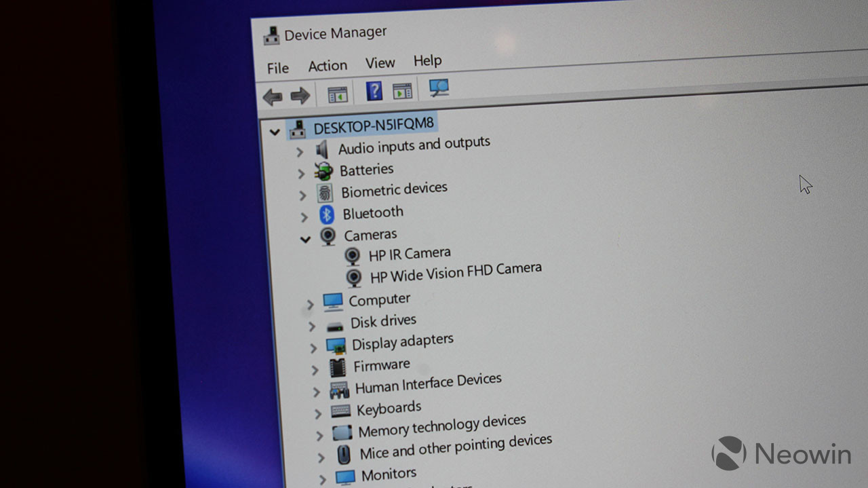
Task: Open the Action menu
Action: click(x=328, y=66)
